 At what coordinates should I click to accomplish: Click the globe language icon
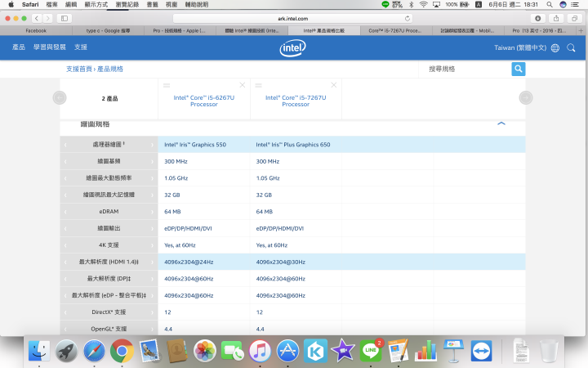point(555,47)
